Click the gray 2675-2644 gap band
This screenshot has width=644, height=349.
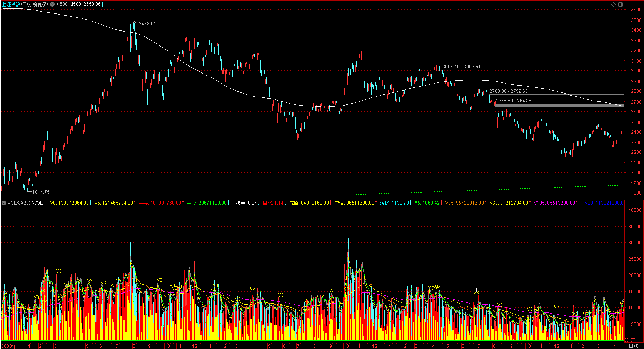point(559,105)
